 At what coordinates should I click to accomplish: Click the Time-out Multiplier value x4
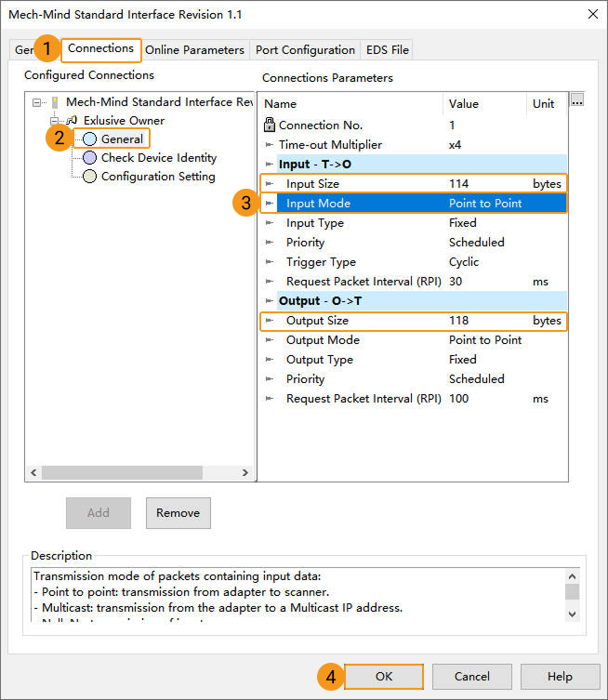[x=455, y=145]
